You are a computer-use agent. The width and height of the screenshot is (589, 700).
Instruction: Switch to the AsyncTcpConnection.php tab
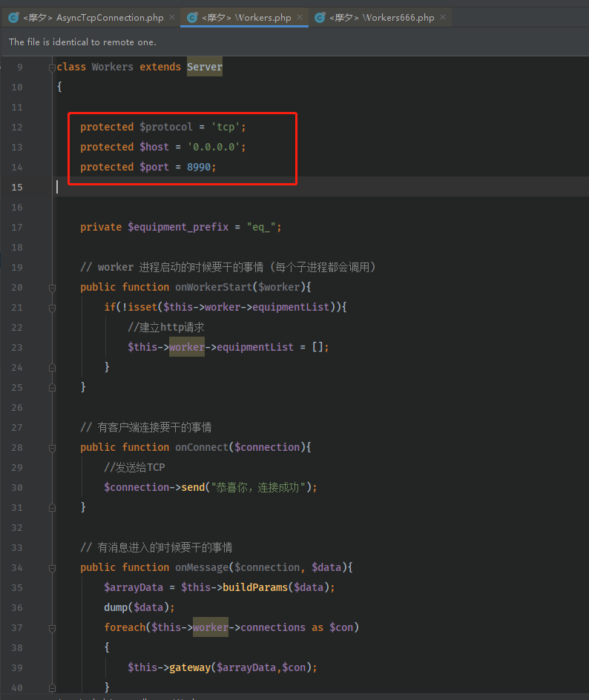pos(93,18)
